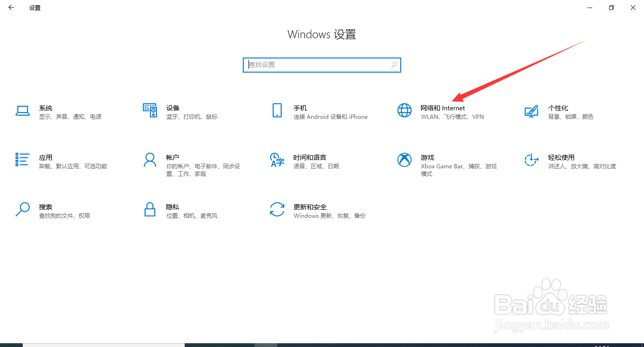Click the Windows 设置 page title
The width and height of the screenshot is (644, 347).
point(322,34)
